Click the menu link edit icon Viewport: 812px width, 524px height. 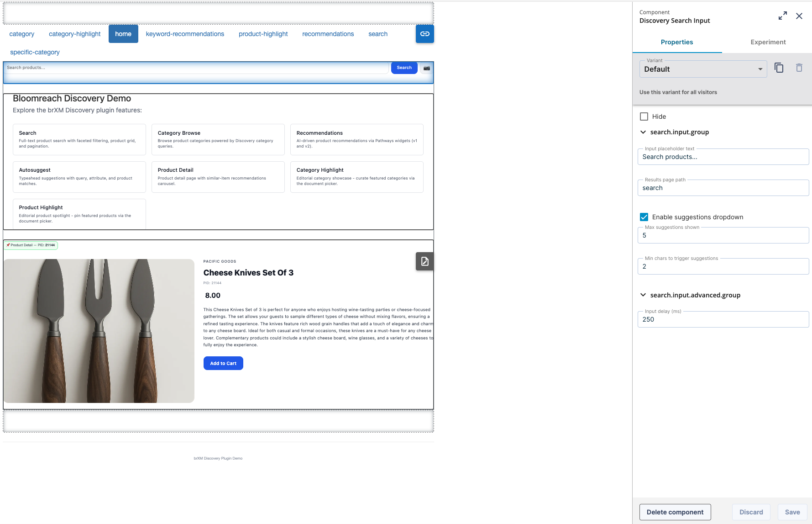(x=424, y=34)
